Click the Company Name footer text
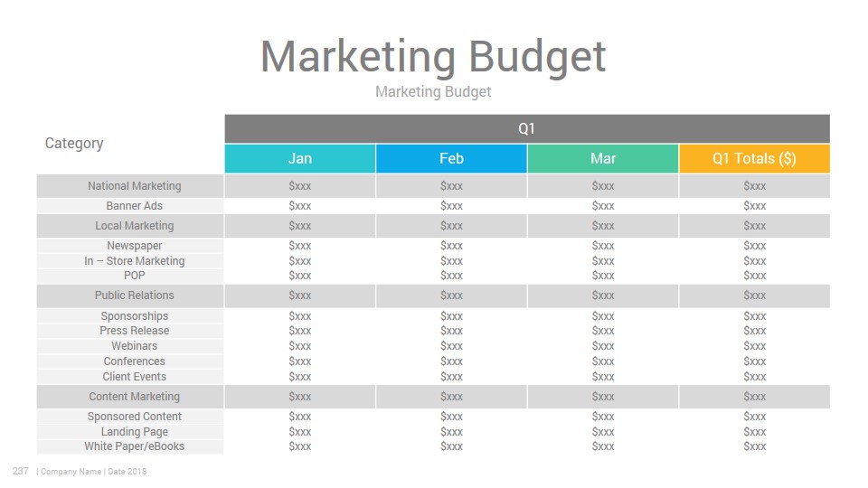Image resolution: width=868 pixels, height=488 pixels. click(71, 472)
